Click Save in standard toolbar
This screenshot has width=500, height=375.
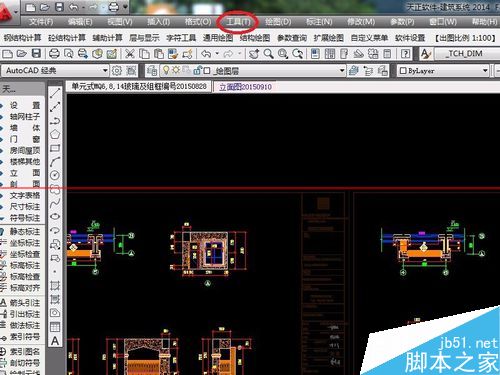[36, 54]
